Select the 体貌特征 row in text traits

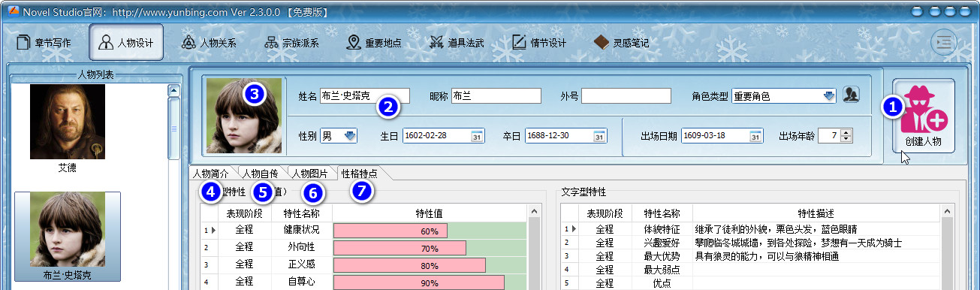coord(751,228)
